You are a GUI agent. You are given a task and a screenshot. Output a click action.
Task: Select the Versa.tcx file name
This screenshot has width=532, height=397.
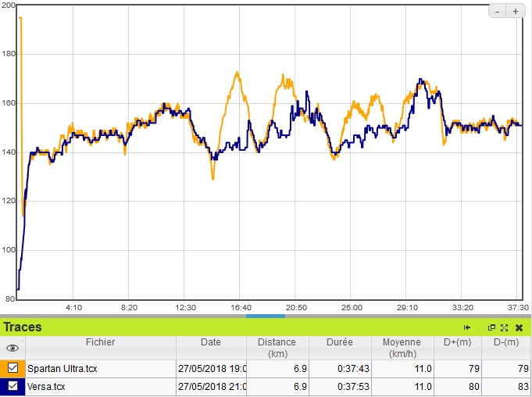47,385
